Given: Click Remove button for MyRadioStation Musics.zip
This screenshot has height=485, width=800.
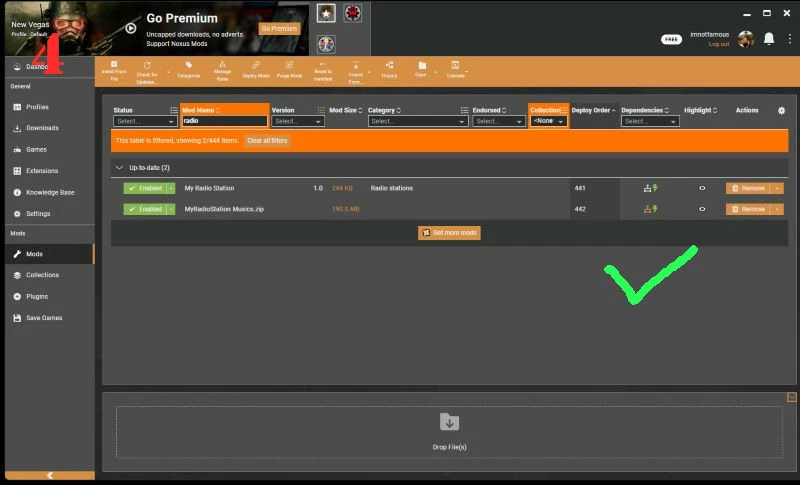Looking at the screenshot, I should click(748, 209).
